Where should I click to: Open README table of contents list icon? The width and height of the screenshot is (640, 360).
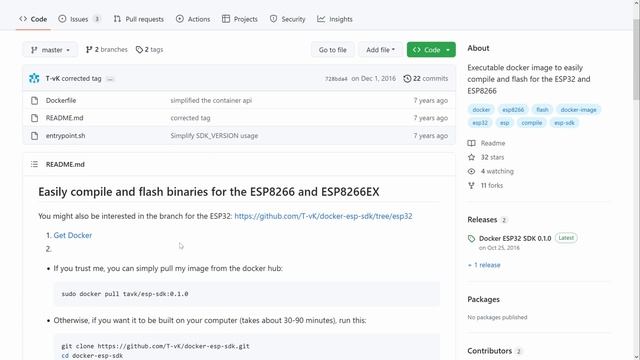[x=34, y=164]
